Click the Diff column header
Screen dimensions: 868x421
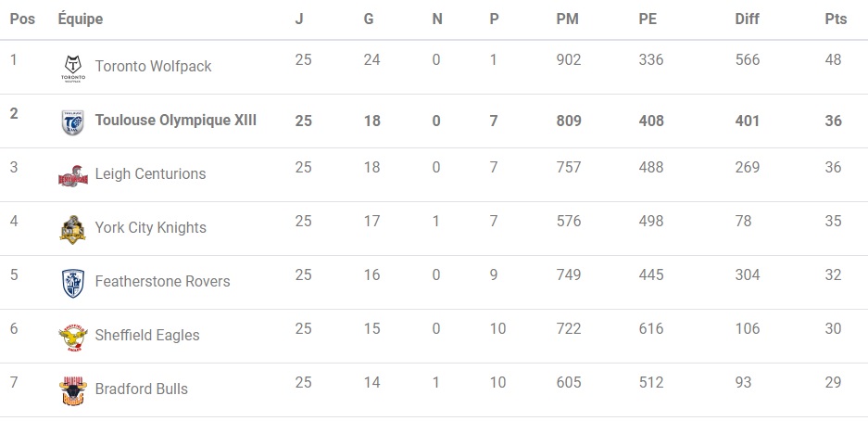tap(748, 19)
